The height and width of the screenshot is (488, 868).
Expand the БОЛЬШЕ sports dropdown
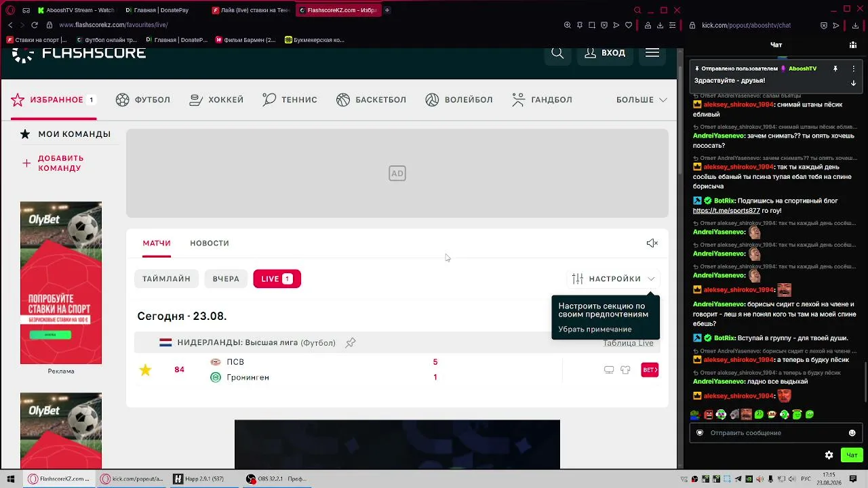pos(642,100)
